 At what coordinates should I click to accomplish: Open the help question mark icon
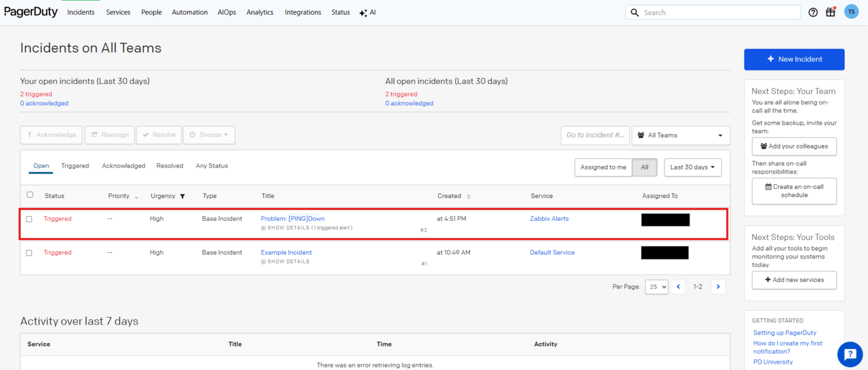point(813,12)
